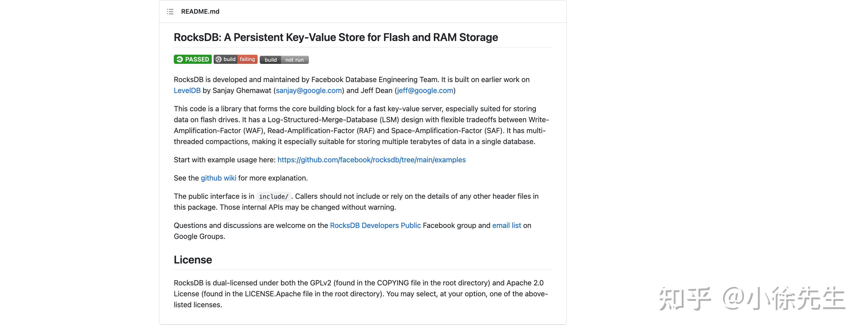Click the CircleCI logo in build badge

218,59
